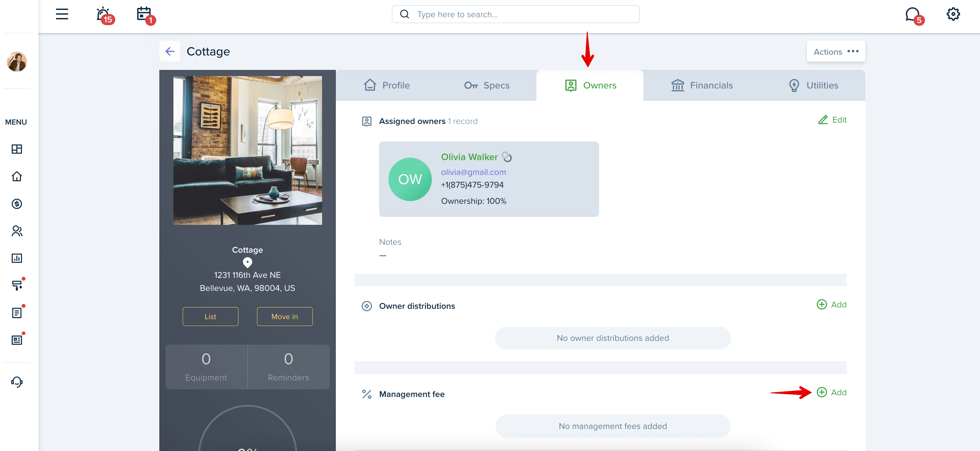Click the Notes label

pyautogui.click(x=390, y=242)
